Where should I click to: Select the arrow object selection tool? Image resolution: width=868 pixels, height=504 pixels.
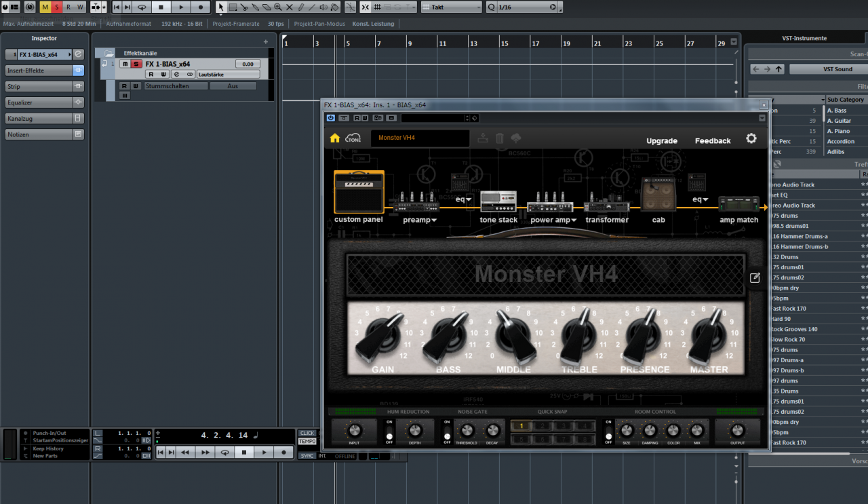point(221,7)
